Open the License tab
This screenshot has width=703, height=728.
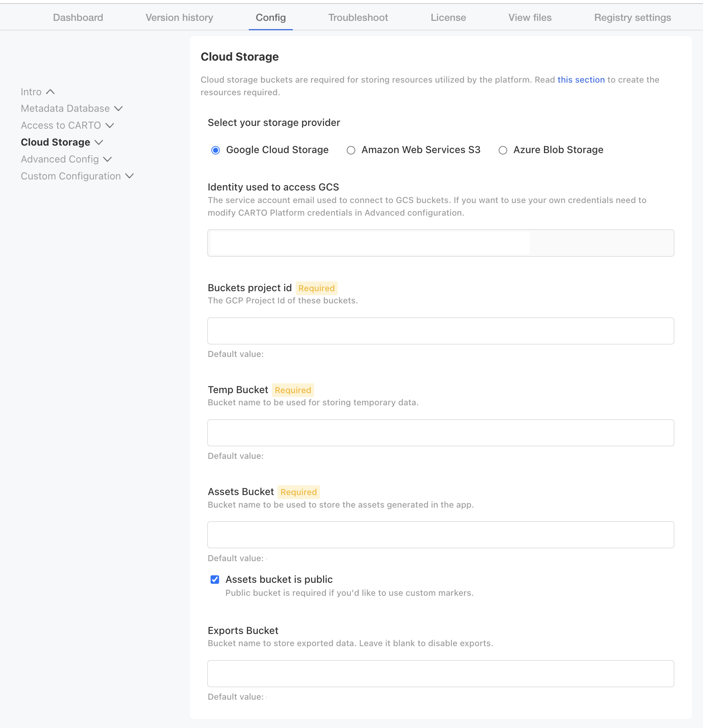click(x=448, y=18)
